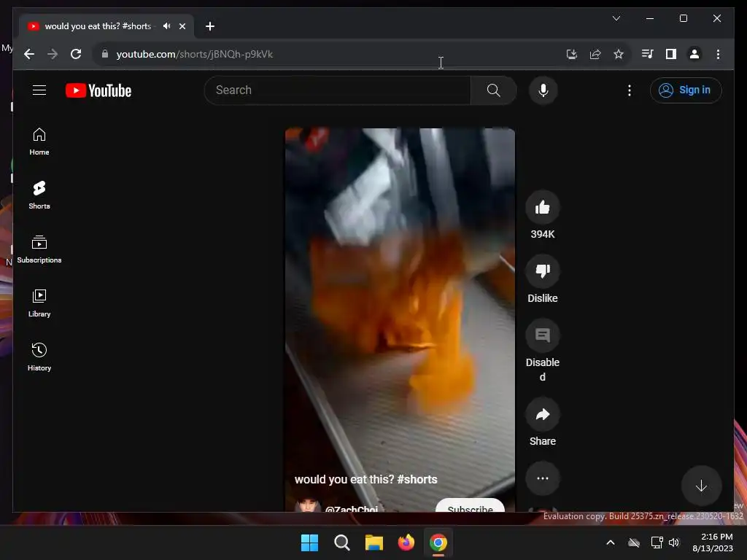This screenshot has height=560, width=747.
Task: Open the clock and date panel
Action: pos(713,542)
